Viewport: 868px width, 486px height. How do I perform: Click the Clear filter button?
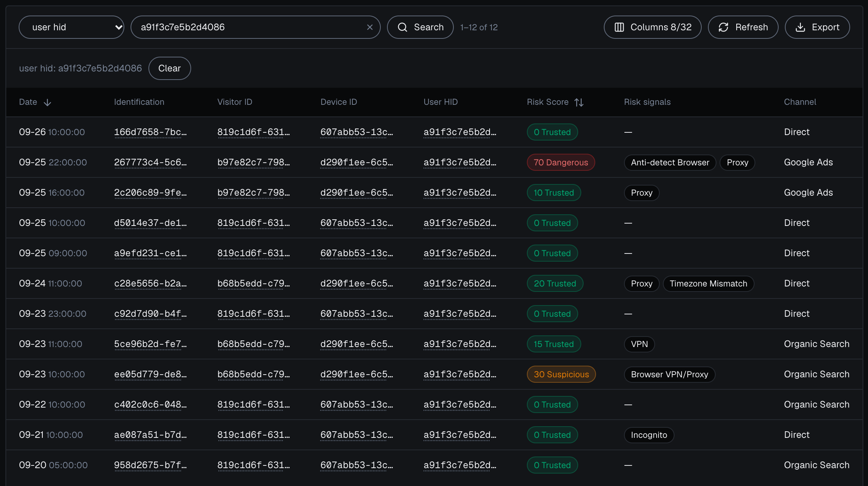pos(169,68)
